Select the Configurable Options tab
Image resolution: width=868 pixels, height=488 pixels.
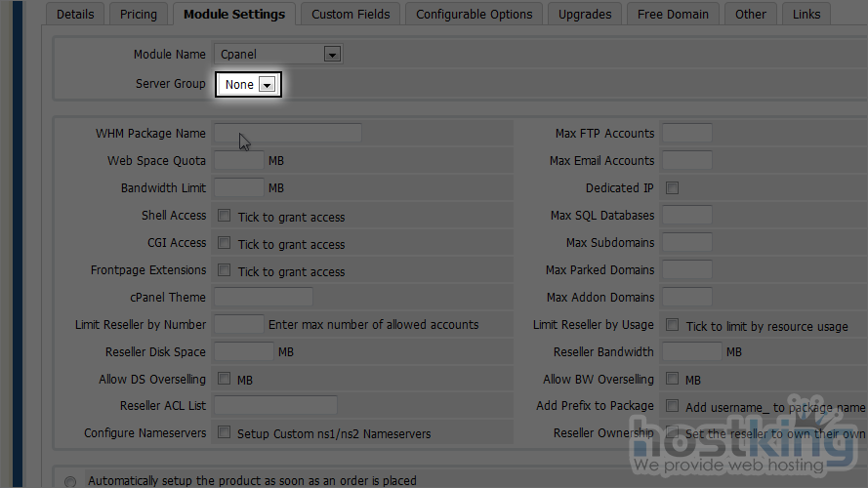tap(474, 14)
